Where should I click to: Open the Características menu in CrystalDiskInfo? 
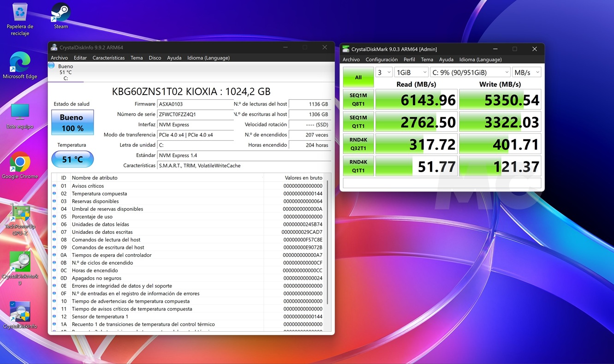click(x=108, y=58)
